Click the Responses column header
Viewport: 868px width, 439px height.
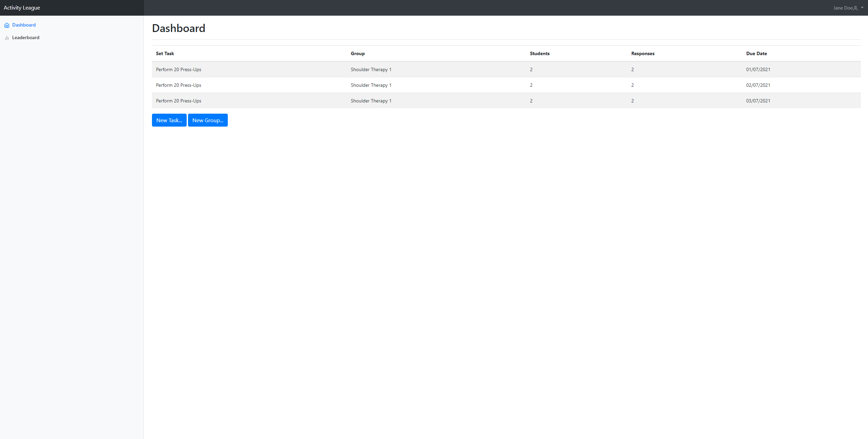click(643, 53)
